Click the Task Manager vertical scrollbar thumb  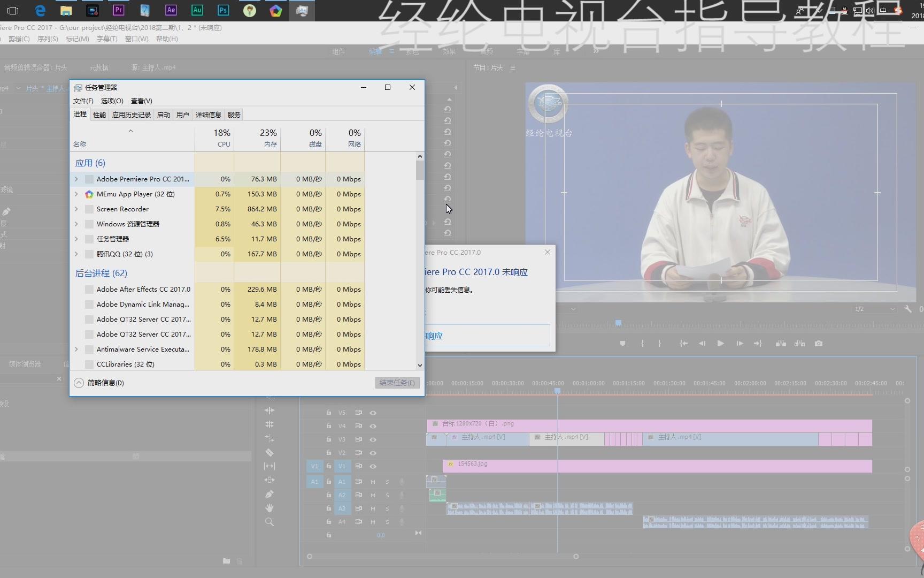tap(420, 170)
